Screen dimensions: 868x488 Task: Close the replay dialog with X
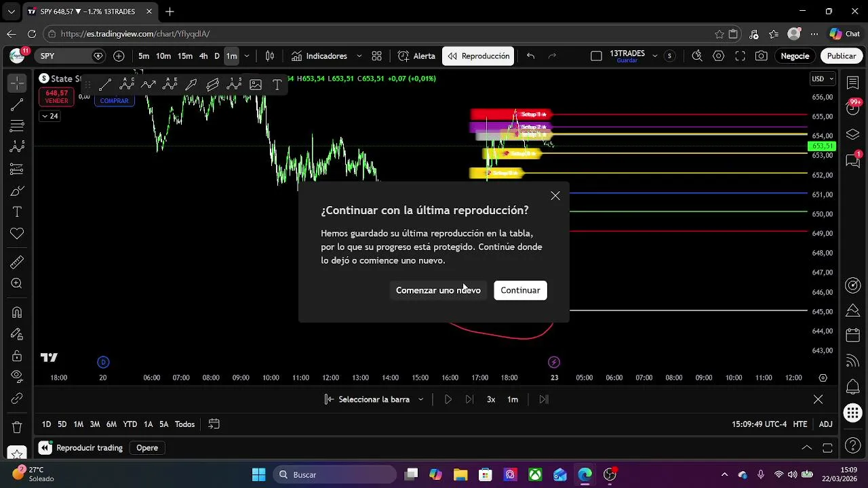555,196
